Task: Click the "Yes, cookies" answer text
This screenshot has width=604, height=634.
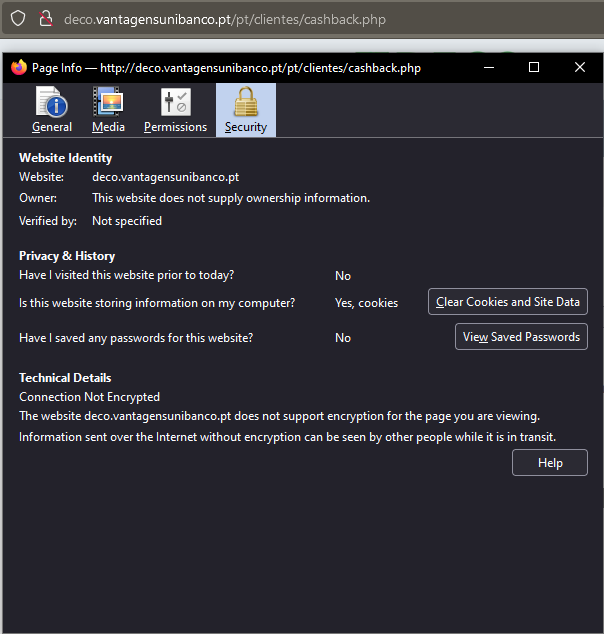Action: 366,303
